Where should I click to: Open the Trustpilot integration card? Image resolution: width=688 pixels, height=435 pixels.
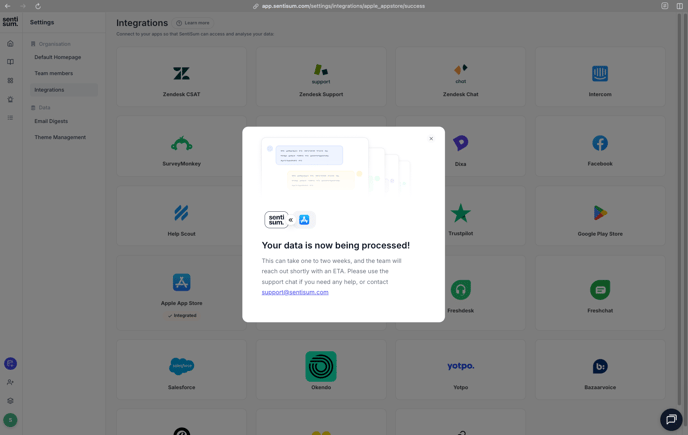pyautogui.click(x=460, y=216)
